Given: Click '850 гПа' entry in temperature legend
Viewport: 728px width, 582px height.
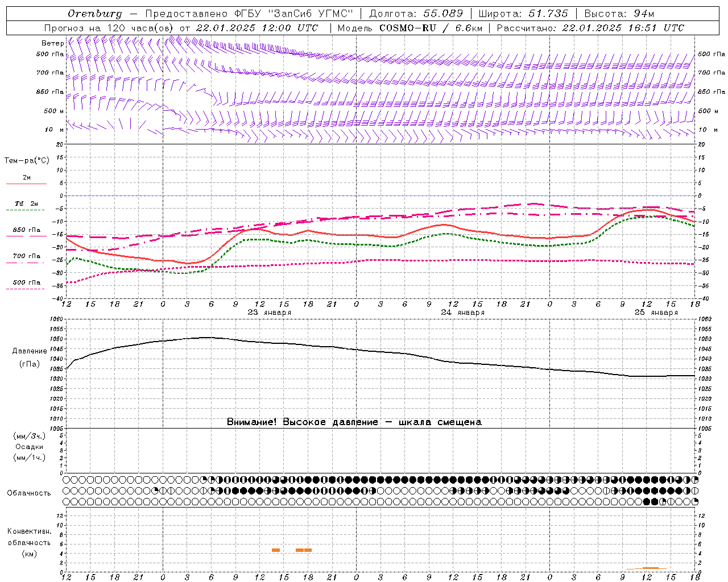Looking at the screenshot, I should click(27, 230).
